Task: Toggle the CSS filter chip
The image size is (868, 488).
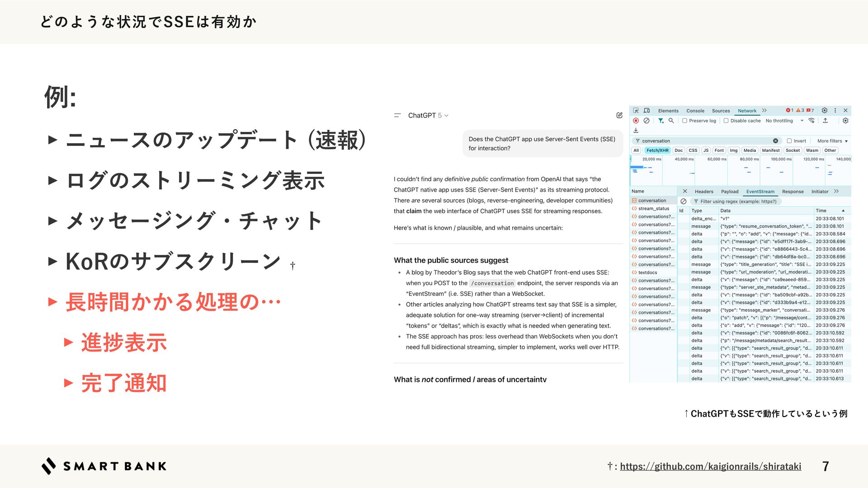Action: pyautogui.click(x=693, y=150)
